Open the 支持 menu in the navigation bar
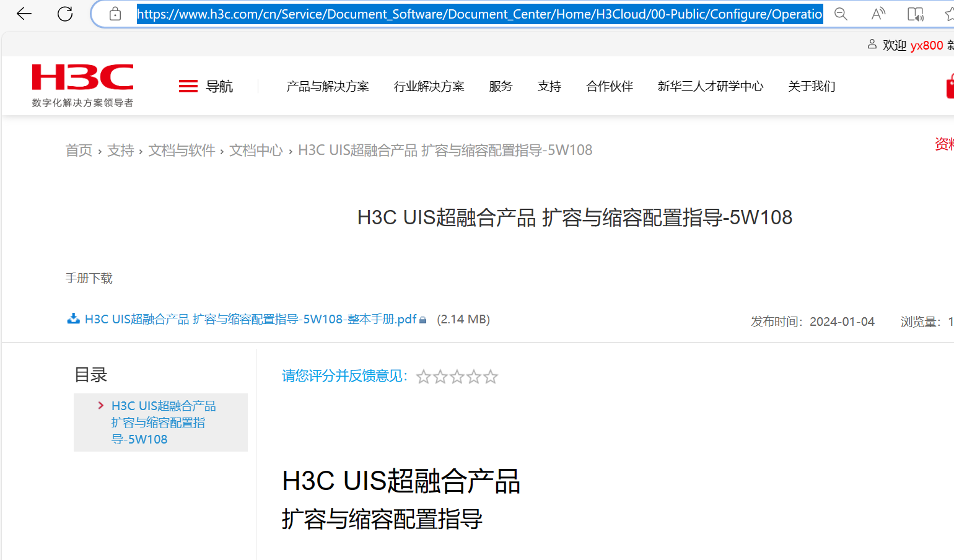 (549, 86)
